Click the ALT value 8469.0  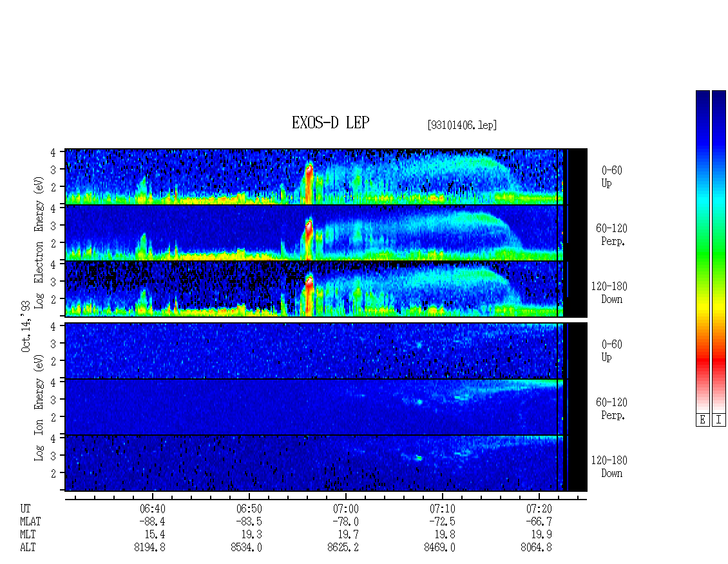(439, 548)
